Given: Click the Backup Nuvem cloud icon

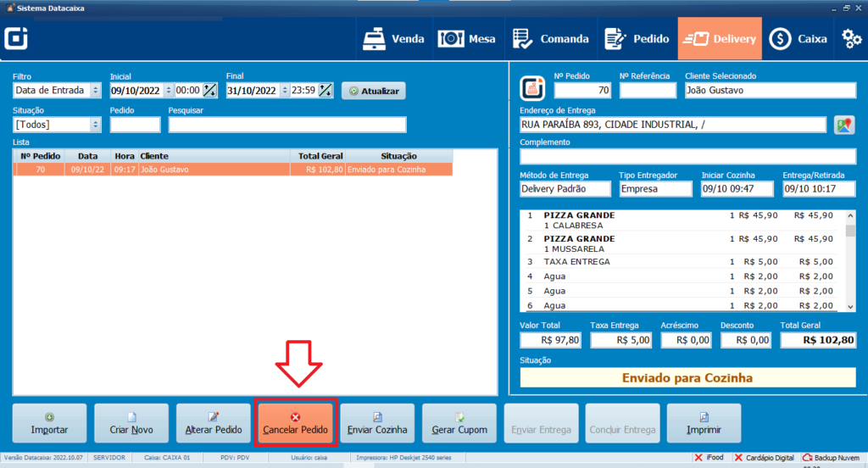Looking at the screenshot, I should (807, 458).
